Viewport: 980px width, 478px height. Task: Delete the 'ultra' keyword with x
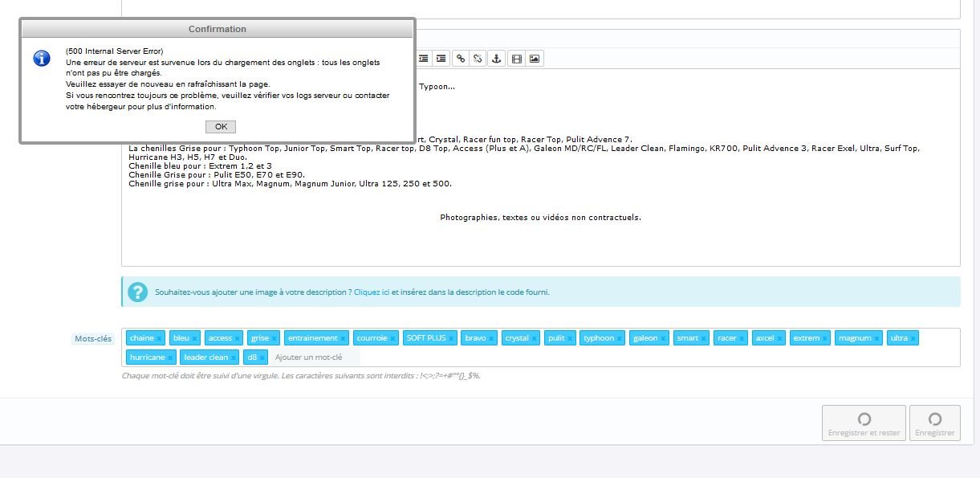pos(913,339)
